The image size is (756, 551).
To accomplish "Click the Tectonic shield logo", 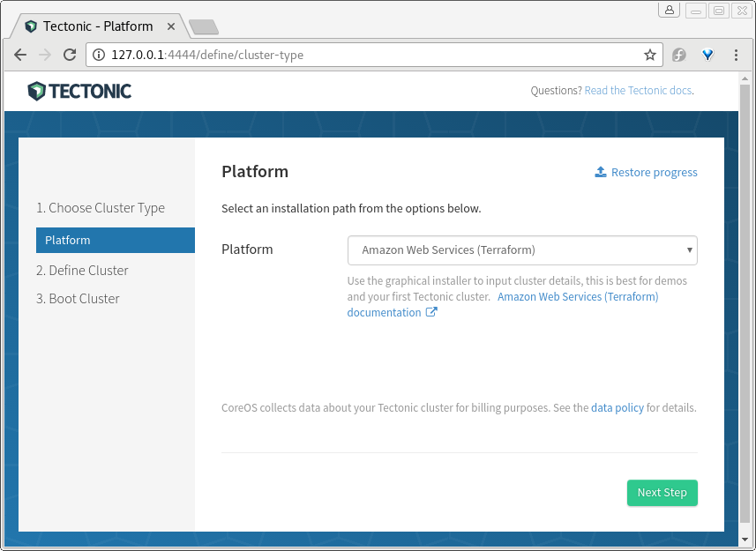I will tap(34, 91).
